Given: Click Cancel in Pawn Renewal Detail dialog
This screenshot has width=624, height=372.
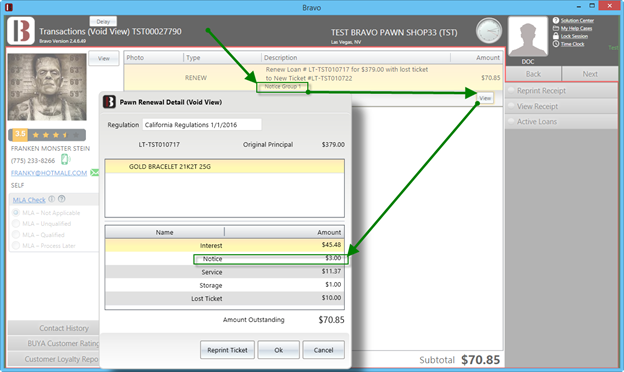Looking at the screenshot, I should click(323, 350).
